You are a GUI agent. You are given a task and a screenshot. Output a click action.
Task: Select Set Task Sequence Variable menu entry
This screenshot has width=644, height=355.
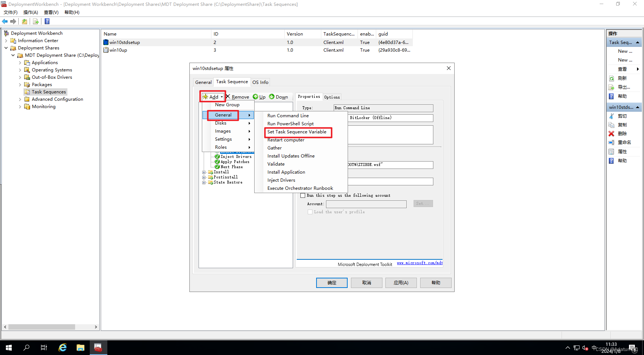(297, 132)
